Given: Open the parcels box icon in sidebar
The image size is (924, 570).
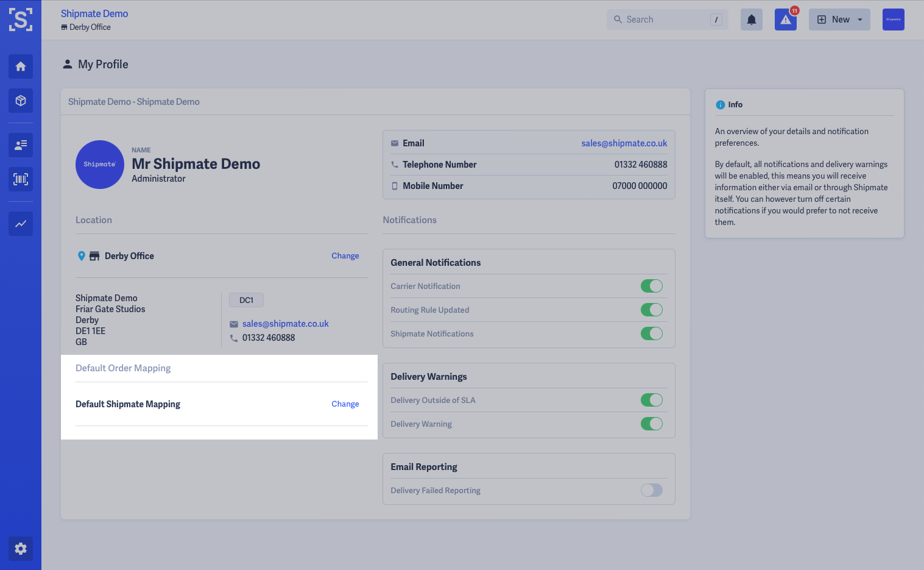Looking at the screenshot, I should pyautogui.click(x=21, y=101).
